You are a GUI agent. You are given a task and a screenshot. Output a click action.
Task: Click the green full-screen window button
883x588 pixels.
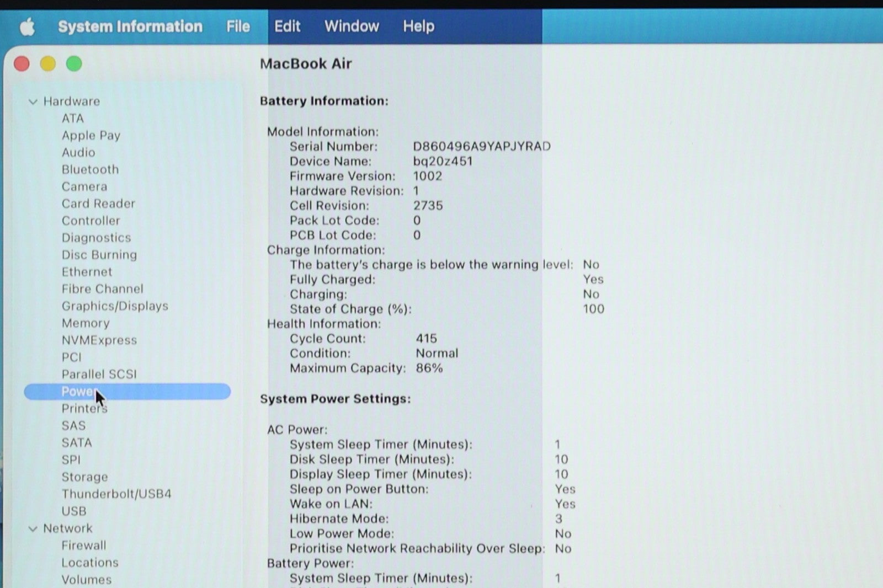pyautogui.click(x=74, y=64)
